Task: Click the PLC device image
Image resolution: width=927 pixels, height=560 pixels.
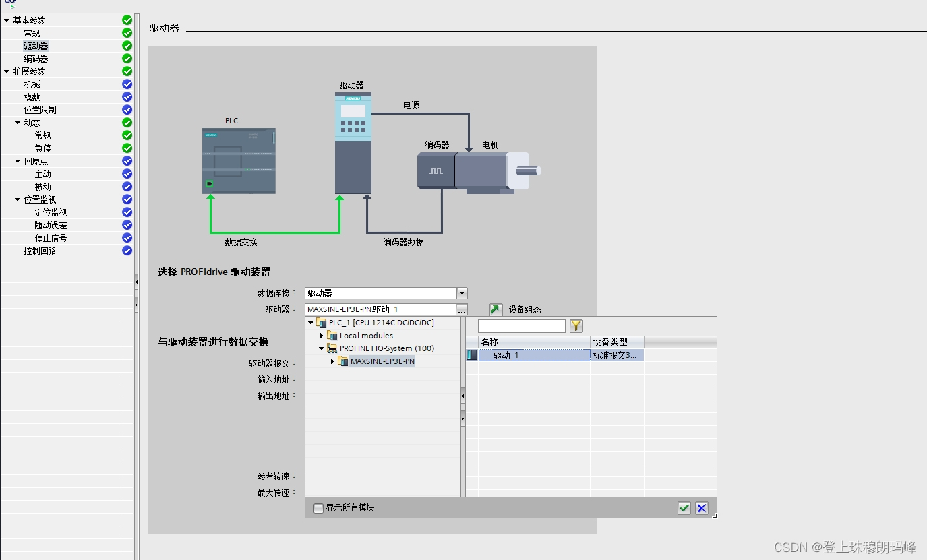Action: click(239, 161)
